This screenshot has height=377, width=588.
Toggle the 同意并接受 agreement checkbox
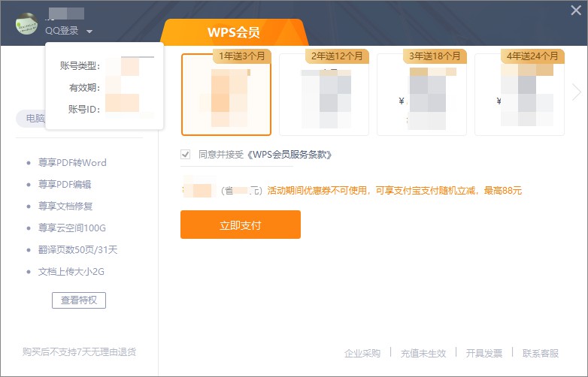point(185,154)
